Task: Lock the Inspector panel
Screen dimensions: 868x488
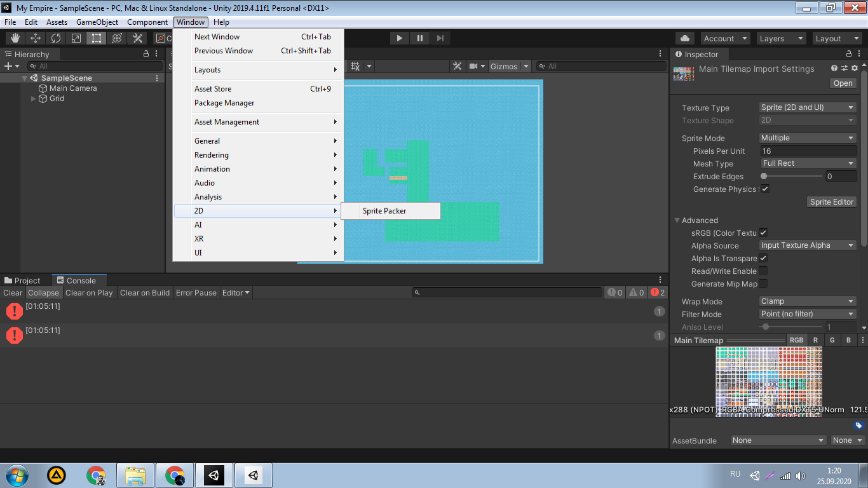Action: tap(849, 54)
